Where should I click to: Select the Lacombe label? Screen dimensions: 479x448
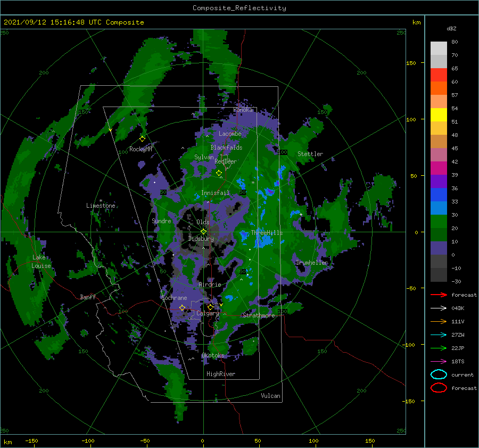pyautogui.click(x=230, y=134)
